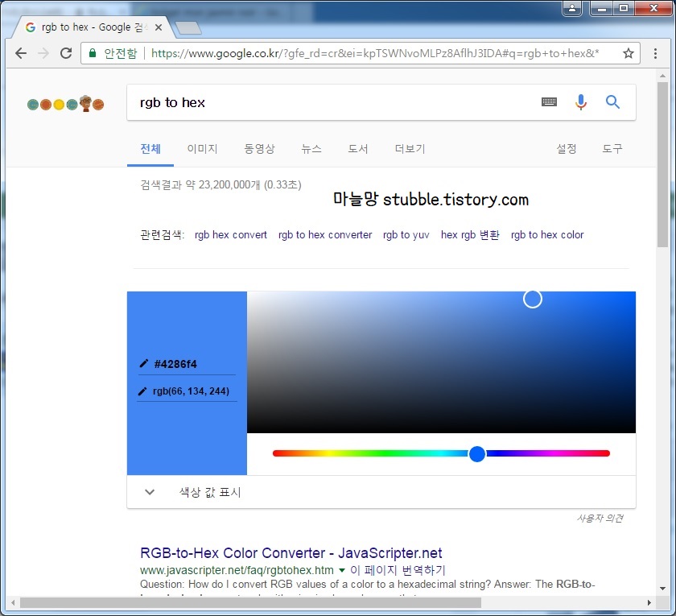The height and width of the screenshot is (616, 676).
Task: Edit the rgb value with its pencil icon
Action: click(x=142, y=391)
